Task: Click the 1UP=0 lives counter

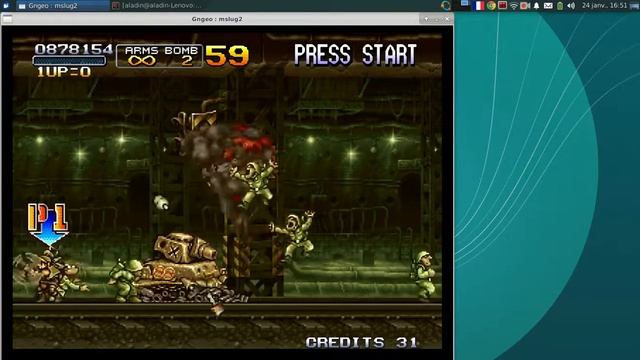Action: click(64, 72)
